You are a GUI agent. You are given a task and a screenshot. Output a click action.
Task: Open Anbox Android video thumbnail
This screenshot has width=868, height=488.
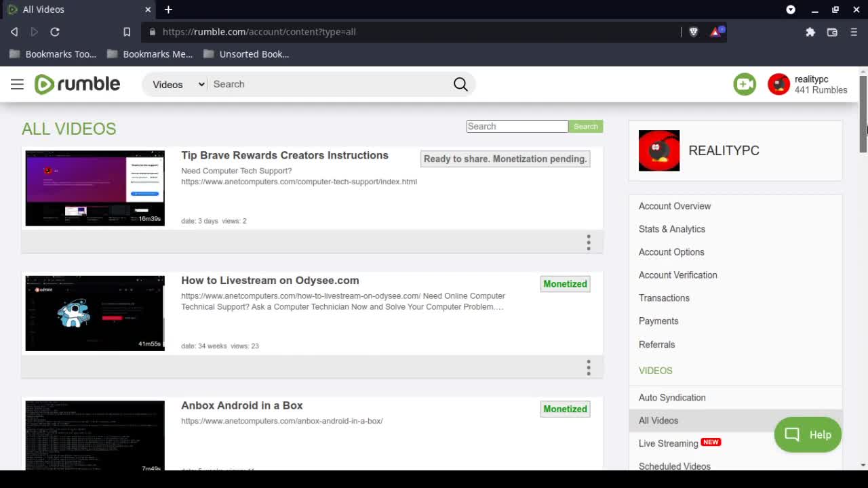coord(95,435)
